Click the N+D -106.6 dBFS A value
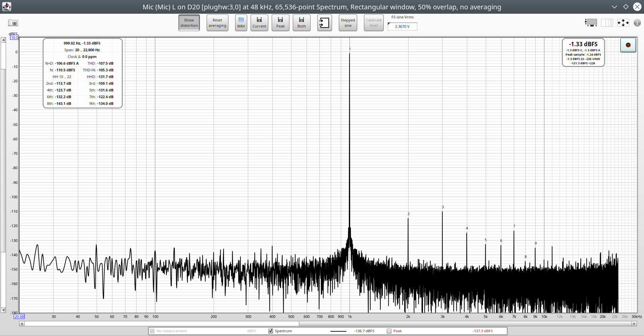This screenshot has width=644, height=336. point(67,63)
